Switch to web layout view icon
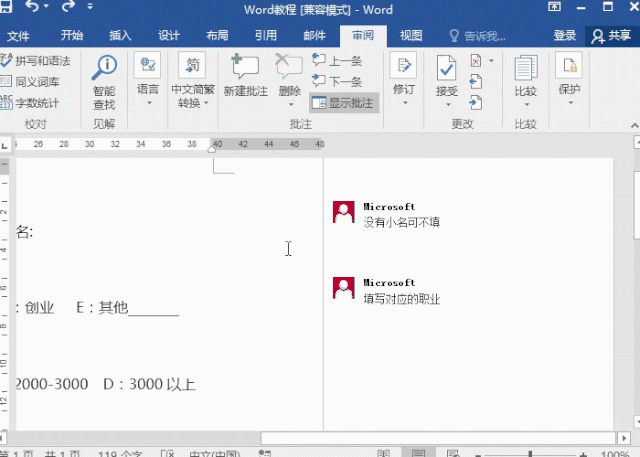The width and height of the screenshot is (640, 457). point(453,453)
